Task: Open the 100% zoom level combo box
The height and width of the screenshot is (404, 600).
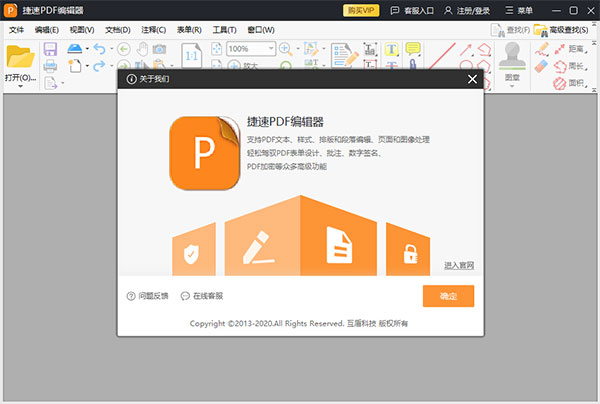Action: pos(251,49)
